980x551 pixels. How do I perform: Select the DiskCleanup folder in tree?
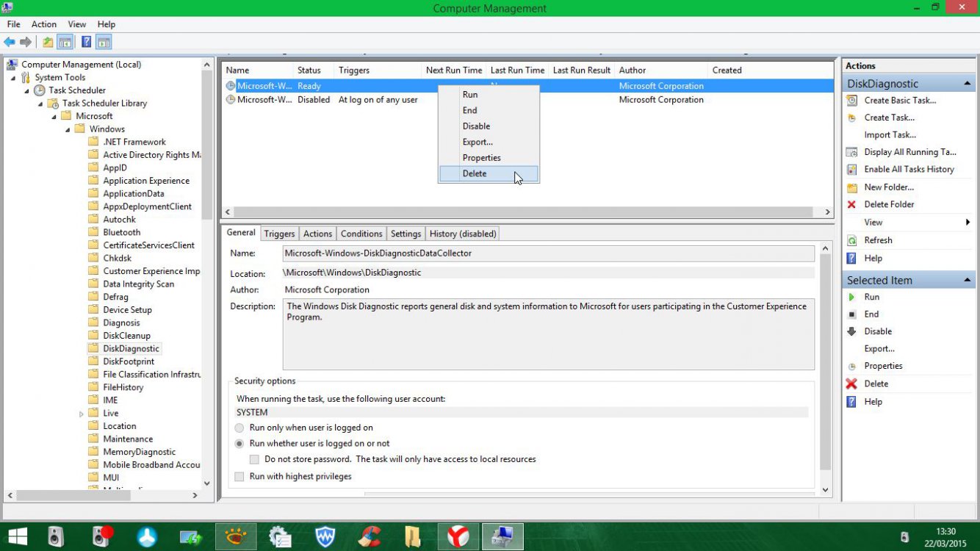[x=126, y=336]
